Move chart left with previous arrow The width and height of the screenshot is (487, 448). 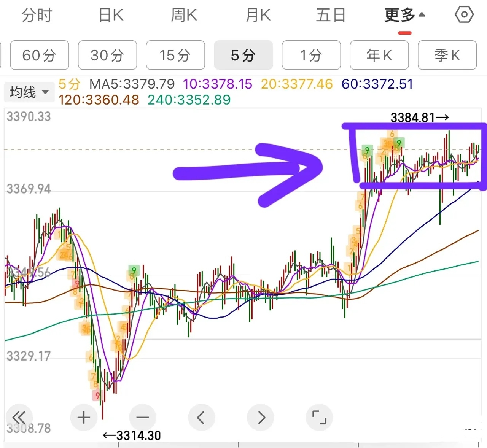pyautogui.click(x=201, y=417)
